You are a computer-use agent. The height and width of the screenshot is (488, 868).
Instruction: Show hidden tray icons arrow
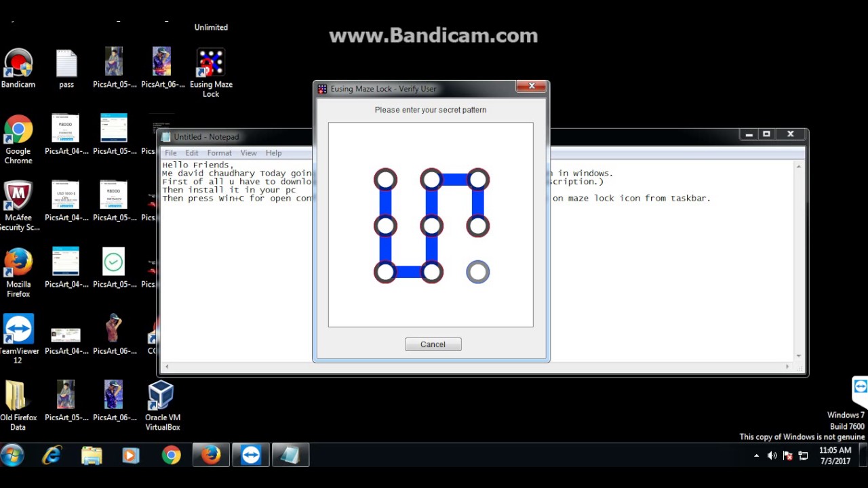757,456
